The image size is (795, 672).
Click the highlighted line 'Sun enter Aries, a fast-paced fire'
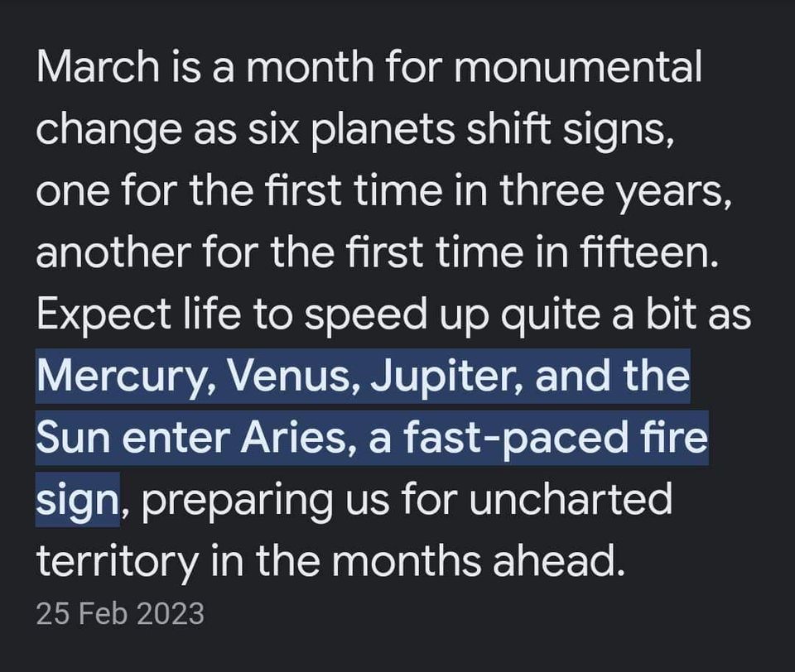tap(372, 439)
